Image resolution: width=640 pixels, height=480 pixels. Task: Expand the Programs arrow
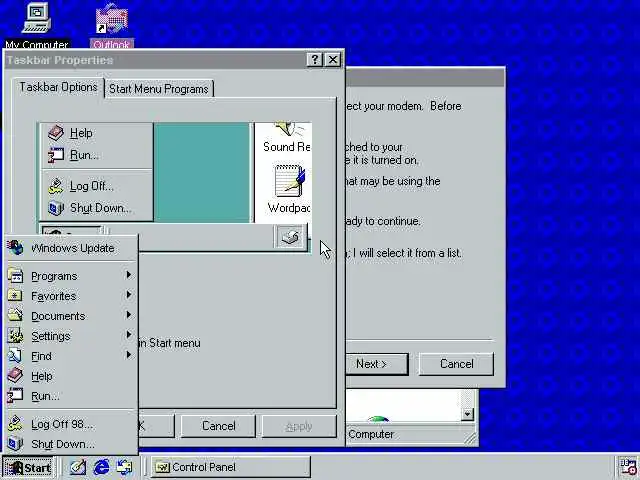(x=129, y=275)
